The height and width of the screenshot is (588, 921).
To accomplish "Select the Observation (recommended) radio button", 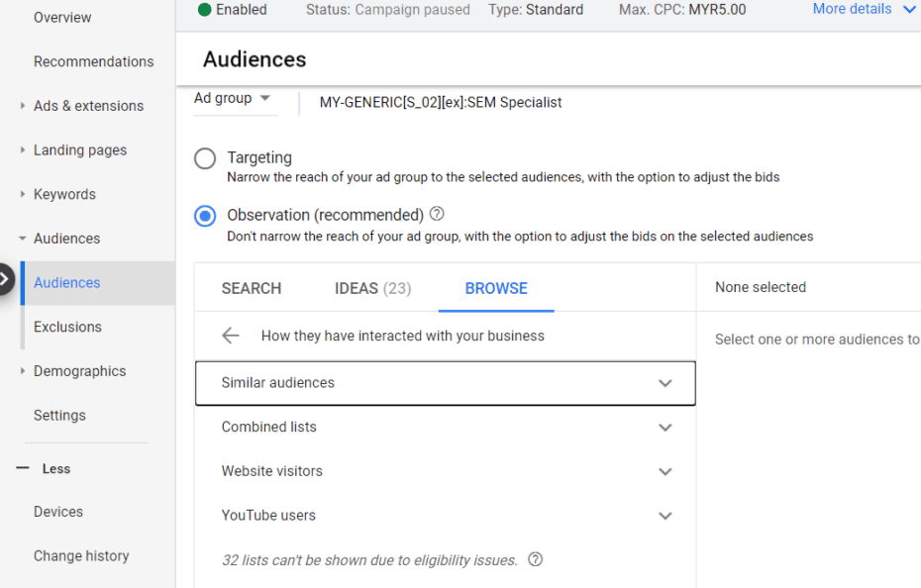I will click(x=205, y=216).
